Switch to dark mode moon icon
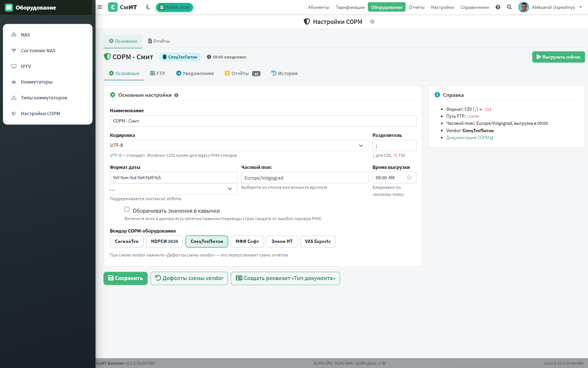 (148, 7)
